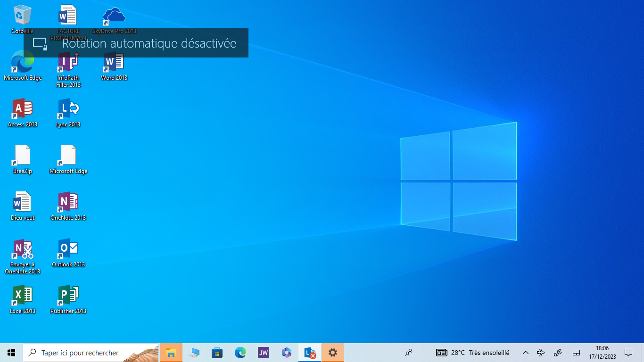Screen dimensions: 644x362
Task: Type in the Taper ici pour rechercher box
Action: coord(80,353)
